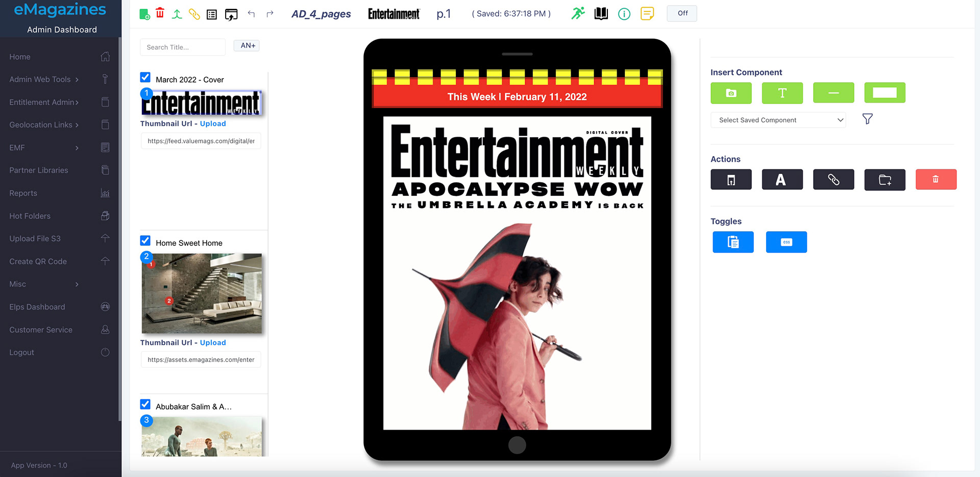Select the Entertainment Weekly cover thumbnail
This screenshot has height=477, width=980.
click(x=202, y=103)
